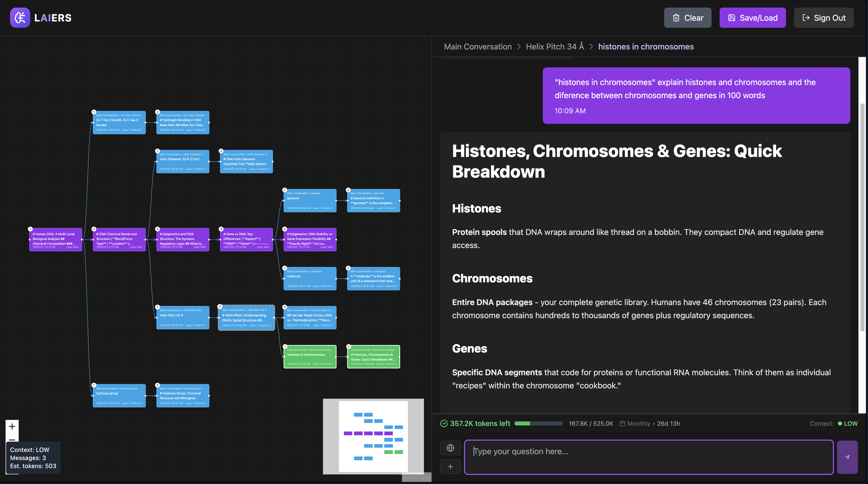Click the flow minimap thumbnail
This screenshot has height=484, width=868.
(x=373, y=436)
